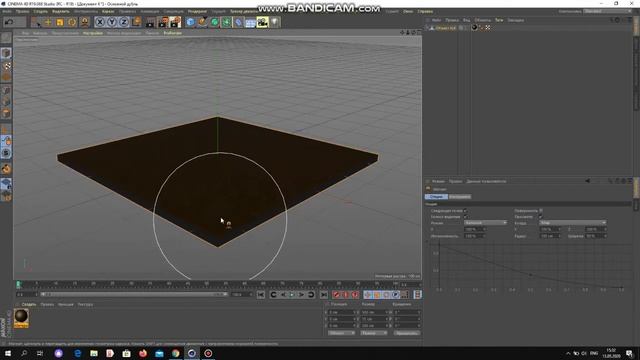Click the floor environment icon
This screenshot has height=360, width=640.
[250, 22]
